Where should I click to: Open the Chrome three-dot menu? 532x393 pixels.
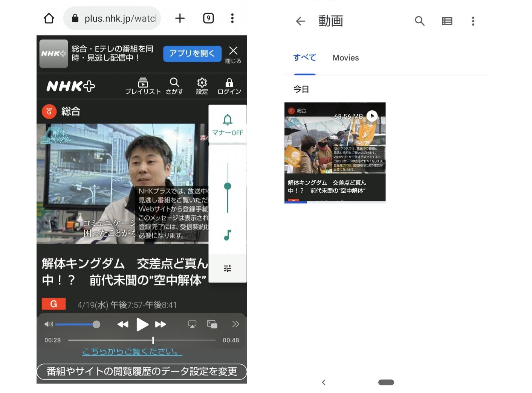pyautogui.click(x=232, y=18)
